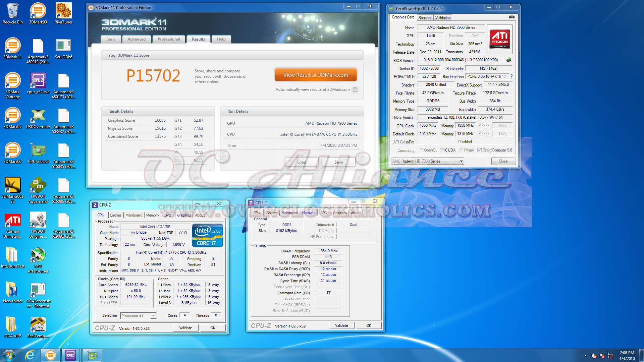644x362 pixels.
Task: Launch RealTemp desktop icon
Action: (x=38, y=327)
